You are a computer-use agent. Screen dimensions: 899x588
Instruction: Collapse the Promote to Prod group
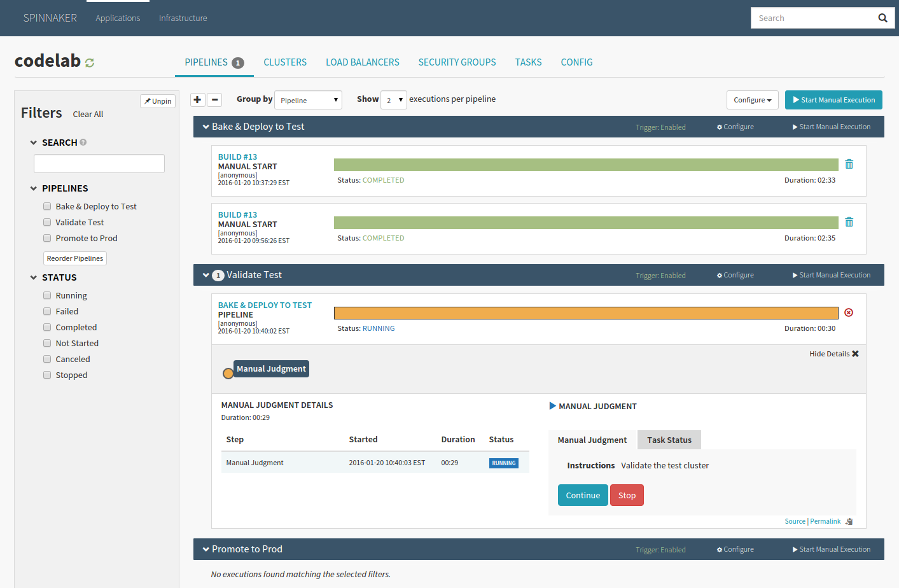pos(206,549)
